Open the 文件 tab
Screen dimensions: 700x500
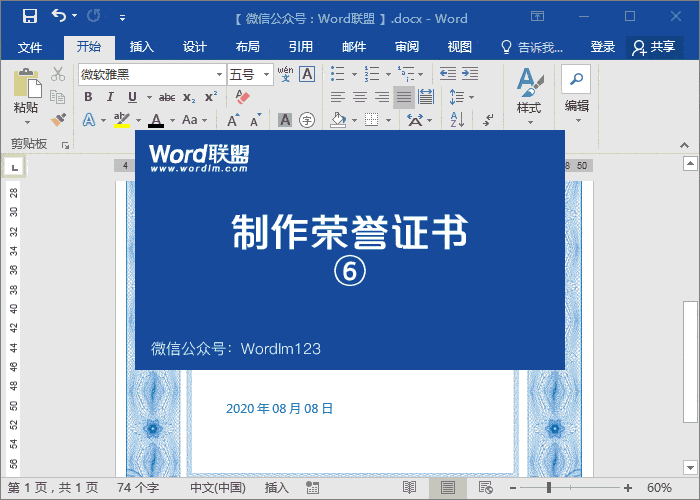click(x=30, y=47)
